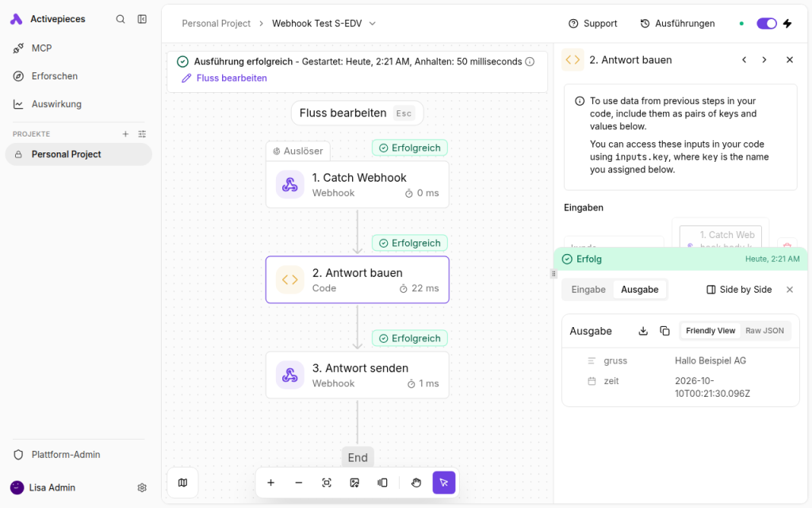Viewport: 812px width, 508px height.
Task: Select step 1. Catch Webhook
Action: pyautogui.click(x=358, y=184)
